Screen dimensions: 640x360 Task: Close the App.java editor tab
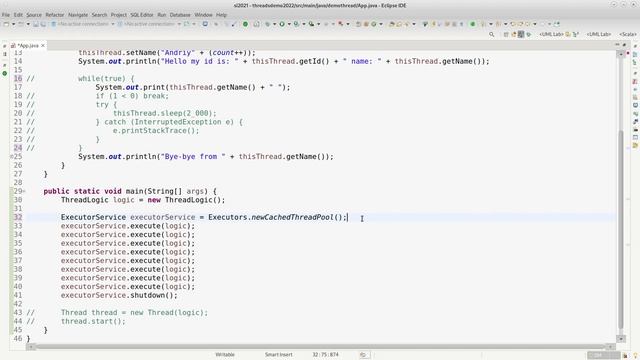(x=42, y=46)
